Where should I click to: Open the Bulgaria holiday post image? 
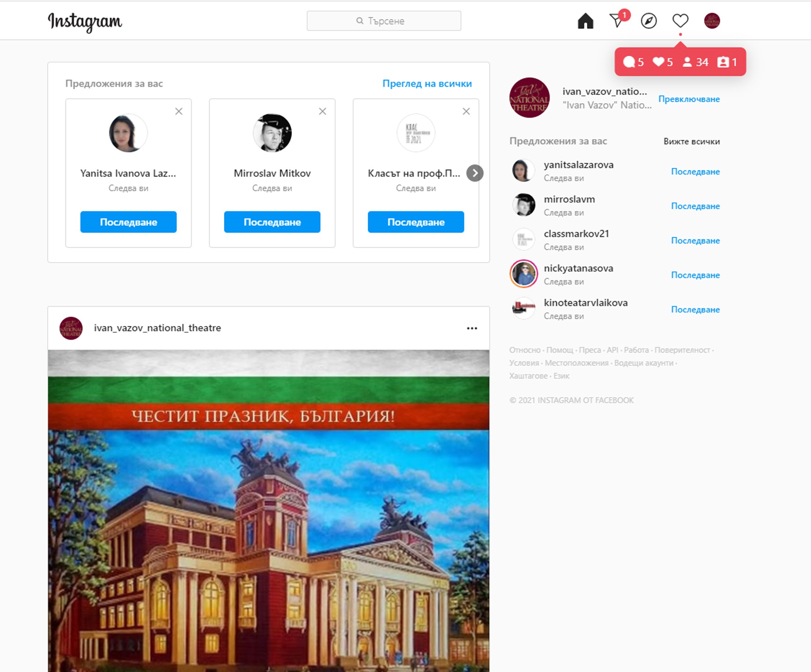[269, 511]
